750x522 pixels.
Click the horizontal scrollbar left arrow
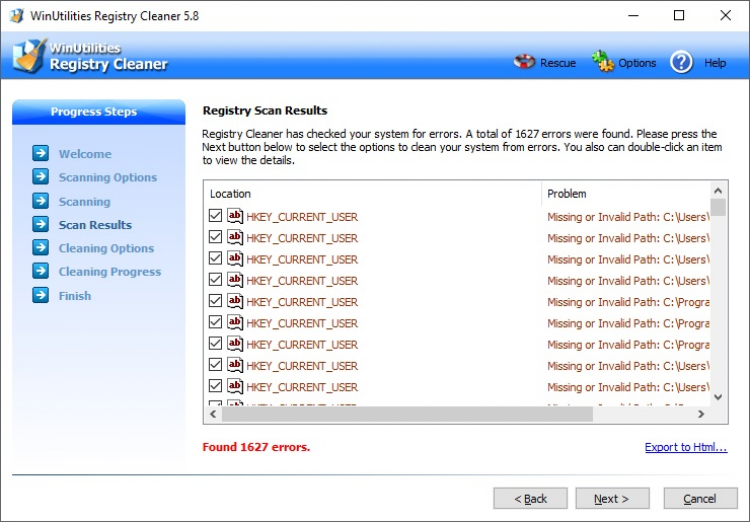(213, 414)
